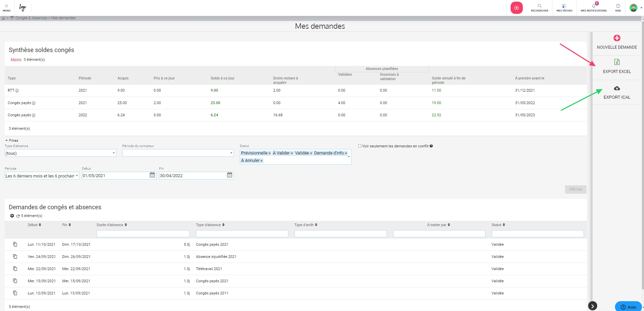Viewport: 644px width, 311px height.
Task: Click the RTT (j) row in summary
Action: (295, 90)
